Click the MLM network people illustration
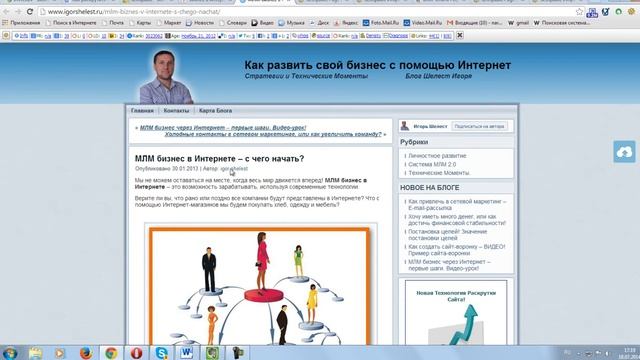 click(260, 287)
